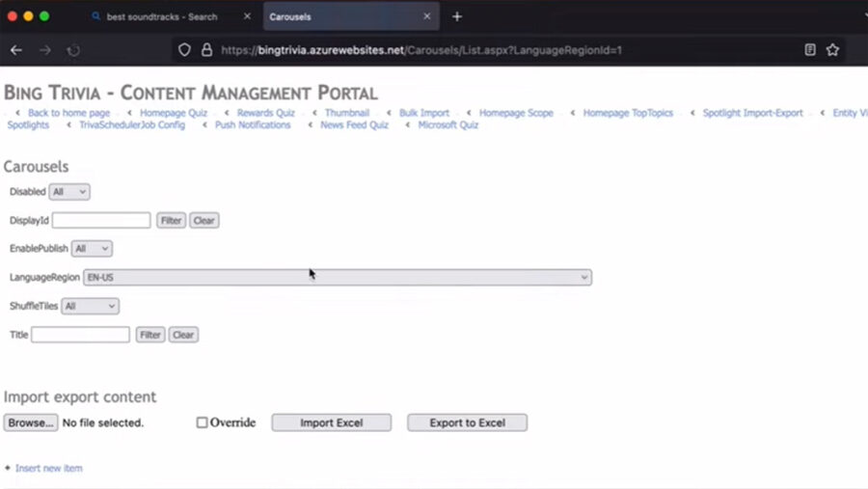Click the Insert new item link

click(48, 468)
